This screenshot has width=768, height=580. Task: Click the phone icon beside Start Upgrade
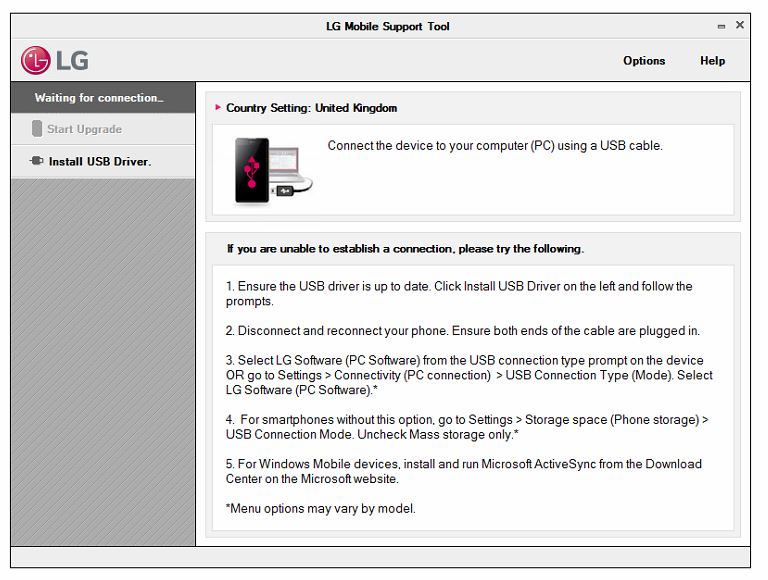pos(37,129)
